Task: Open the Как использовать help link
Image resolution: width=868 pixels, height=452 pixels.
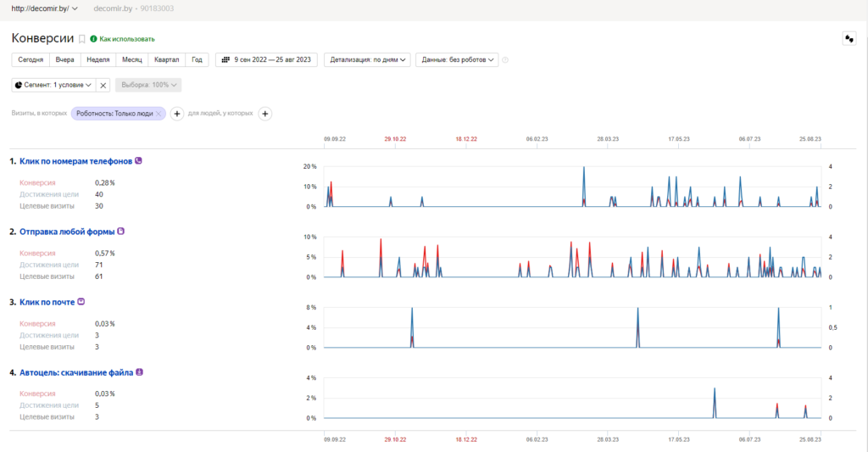Action: (127, 39)
